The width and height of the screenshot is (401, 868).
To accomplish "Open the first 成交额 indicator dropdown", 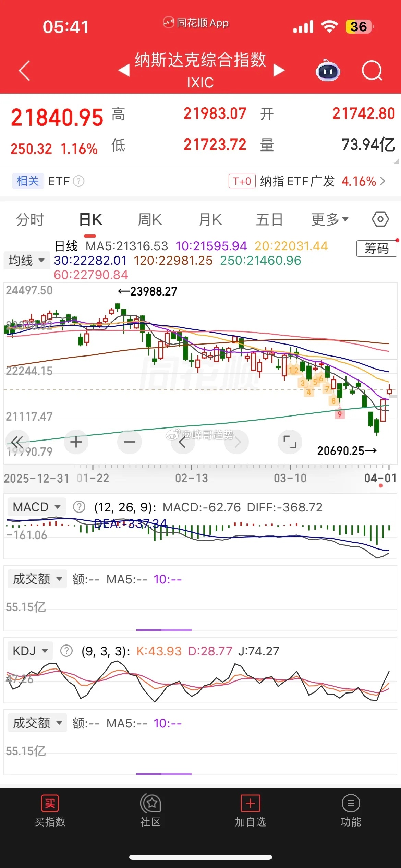I will coord(37,579).
